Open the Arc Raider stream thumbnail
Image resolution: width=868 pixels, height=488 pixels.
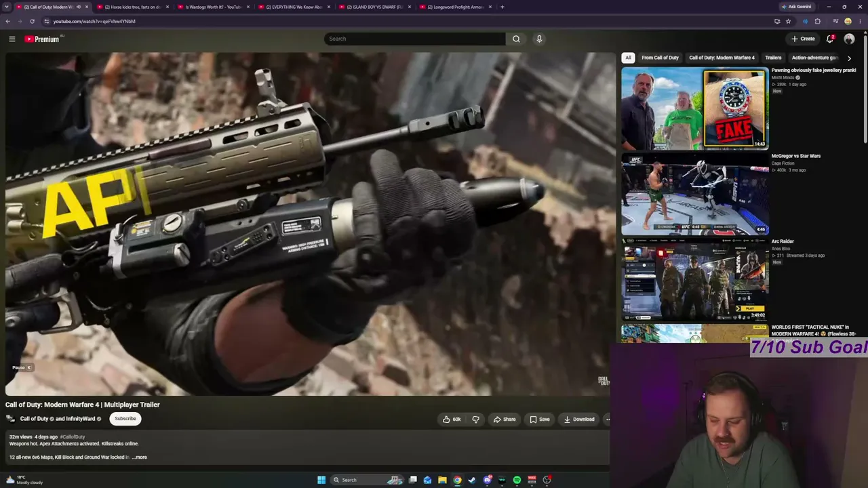click(x=694, y=279)
